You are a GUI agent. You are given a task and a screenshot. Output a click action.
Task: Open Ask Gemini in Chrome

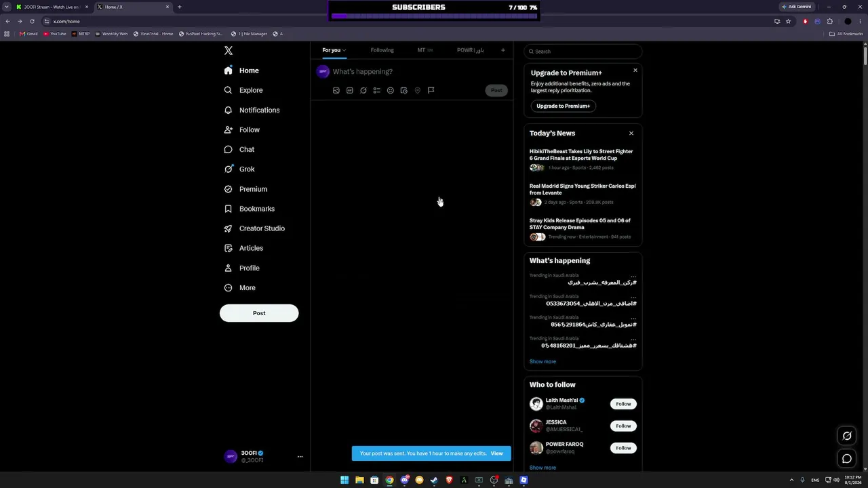click(x=797, y=7)
